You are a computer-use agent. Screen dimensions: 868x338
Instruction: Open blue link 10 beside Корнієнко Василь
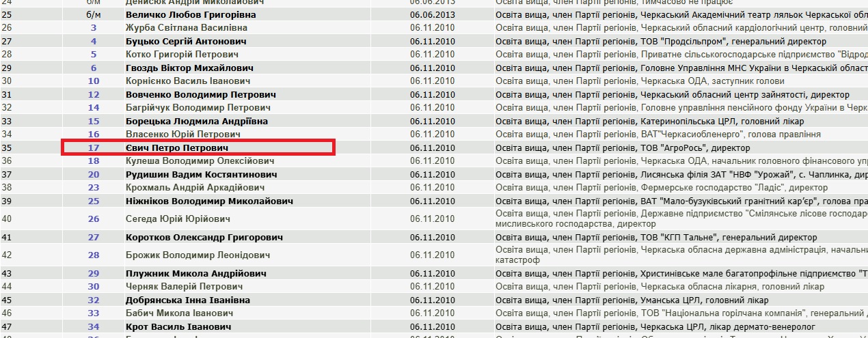(x=94, y=81)
